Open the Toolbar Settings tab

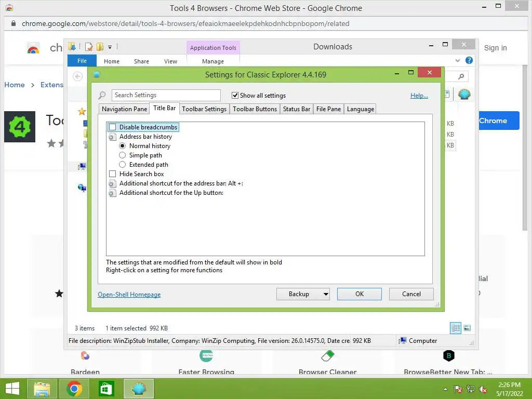(204, 109)
